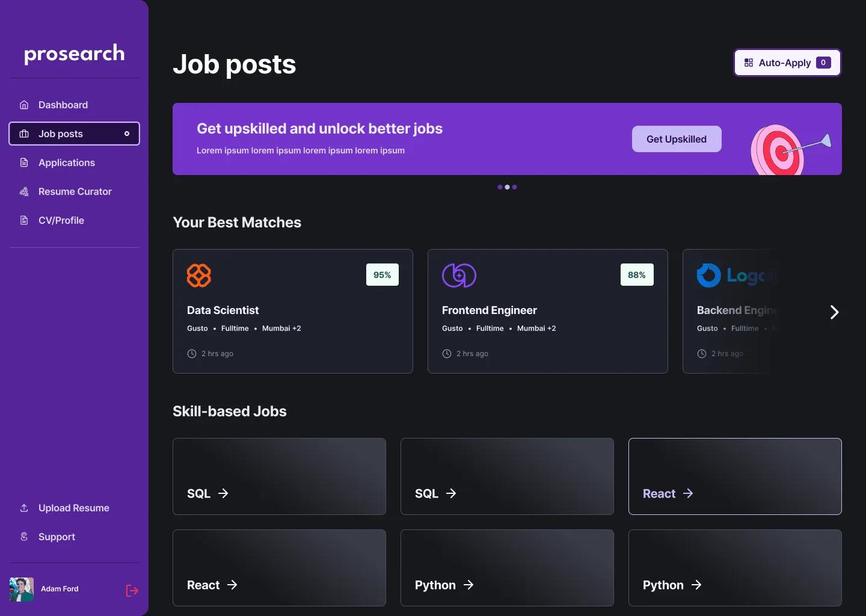Open the Frontend Engineer job card
Screen dimensions: 866x616
click(x=548, y=311)
